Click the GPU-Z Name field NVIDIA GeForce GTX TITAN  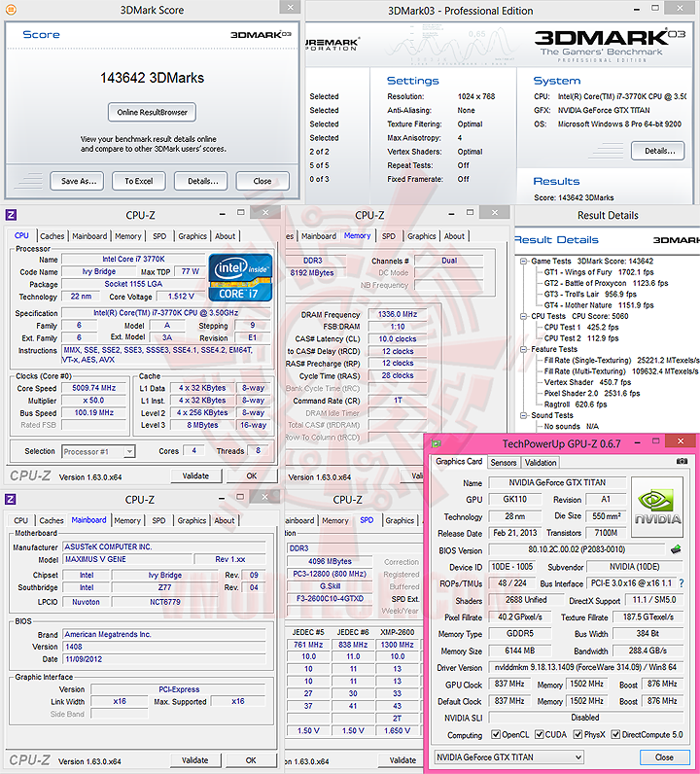557,482
